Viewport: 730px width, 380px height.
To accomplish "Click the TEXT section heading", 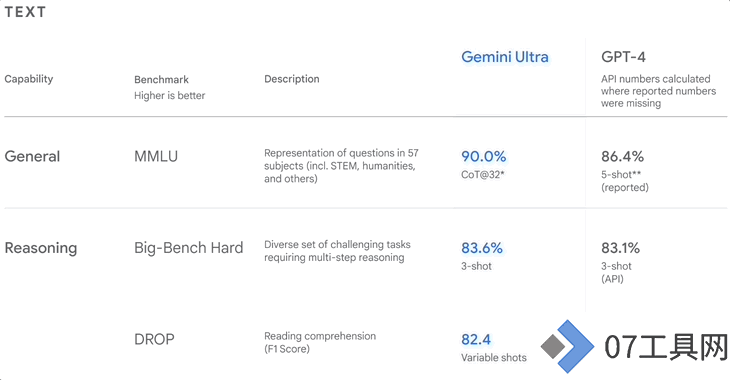I will (25, 12).
